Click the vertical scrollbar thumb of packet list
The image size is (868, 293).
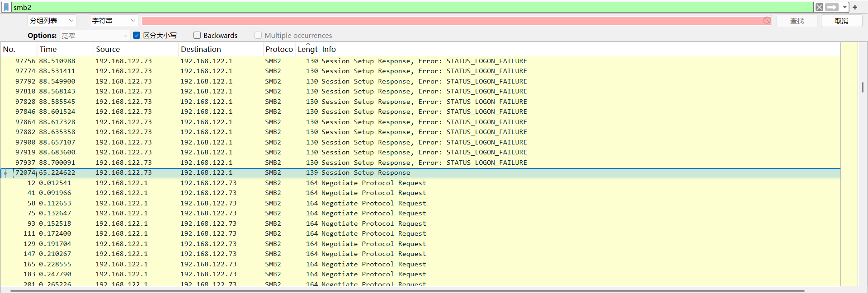(x=863, y=87)
